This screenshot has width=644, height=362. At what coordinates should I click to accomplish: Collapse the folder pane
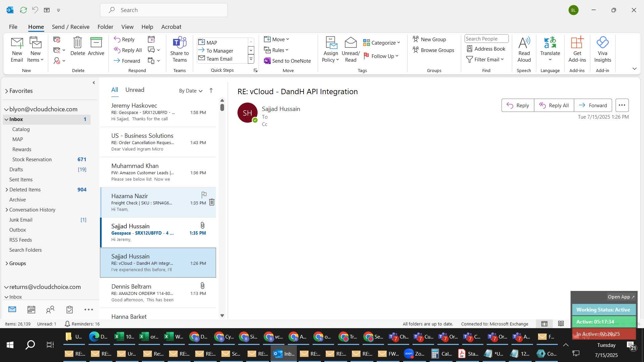pyautogui.click(x=94, y=83)
